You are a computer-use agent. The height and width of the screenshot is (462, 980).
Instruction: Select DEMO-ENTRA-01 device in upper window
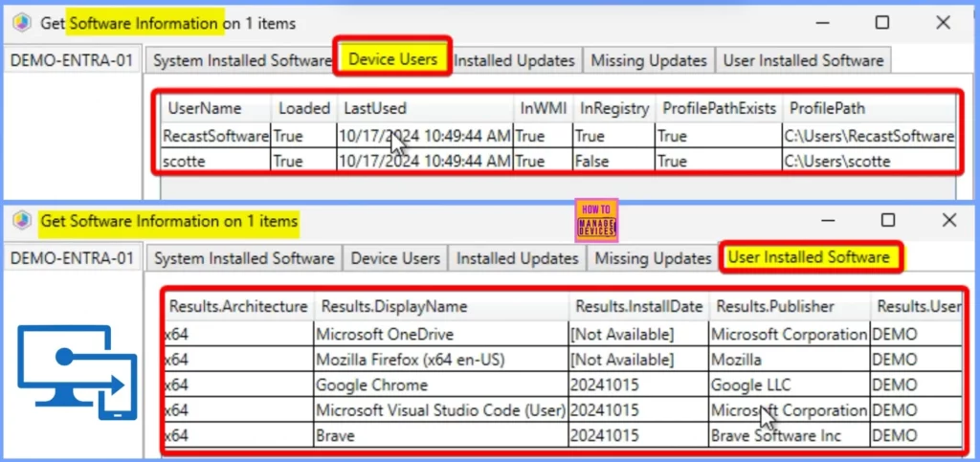pyautogui.click(x=72, y=60)
